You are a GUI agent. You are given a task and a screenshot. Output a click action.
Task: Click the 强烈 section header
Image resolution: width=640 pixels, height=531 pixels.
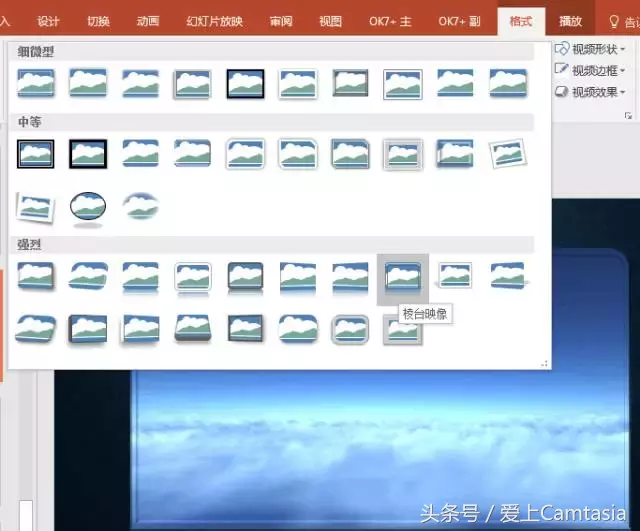271,244
